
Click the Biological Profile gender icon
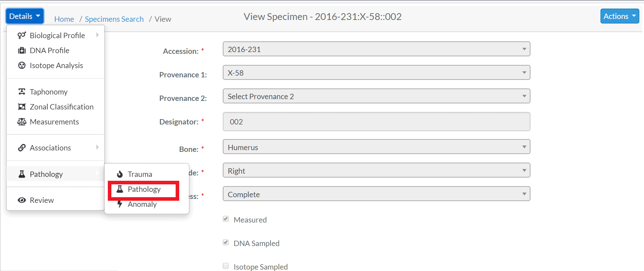[x=22, y=35]
